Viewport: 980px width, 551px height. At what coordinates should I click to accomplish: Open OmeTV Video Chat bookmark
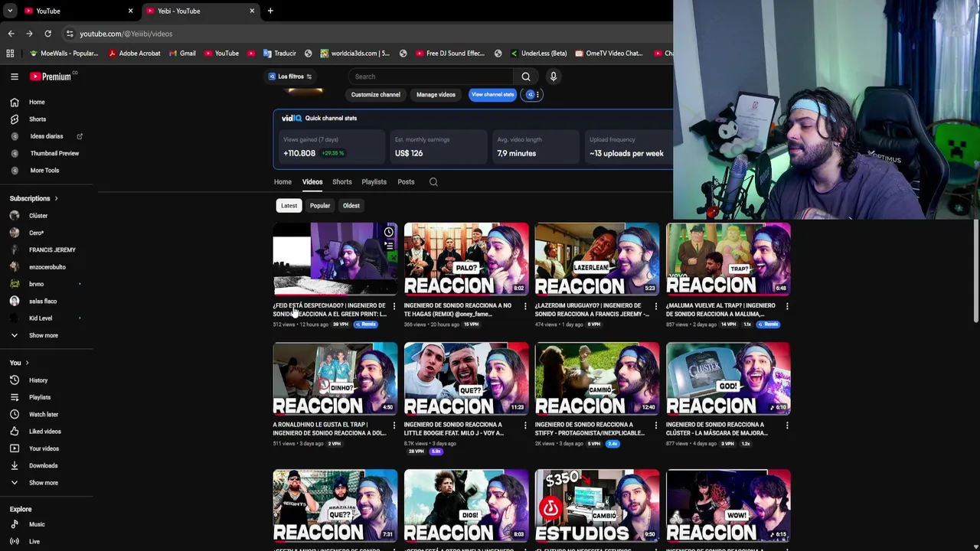(609, 54)
